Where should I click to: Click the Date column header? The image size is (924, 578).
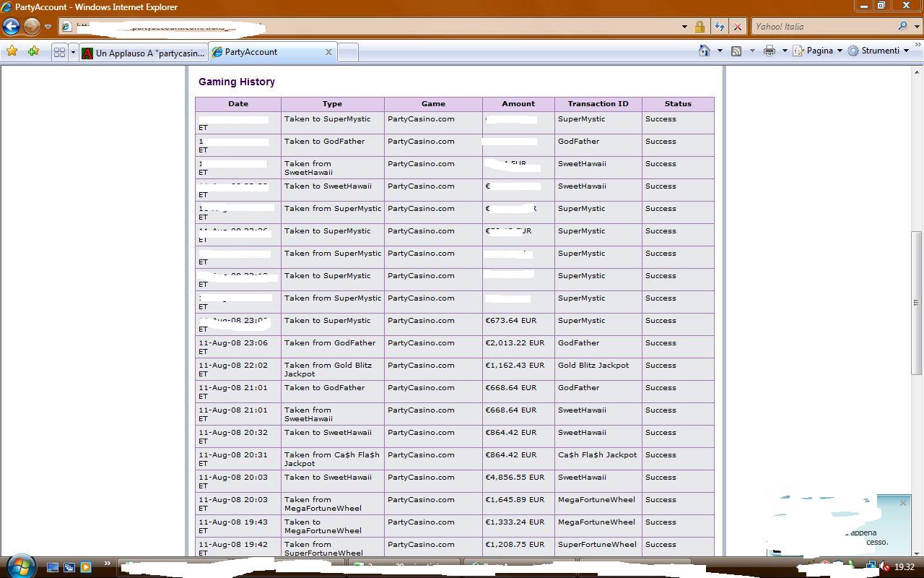[x=238, y=104]
